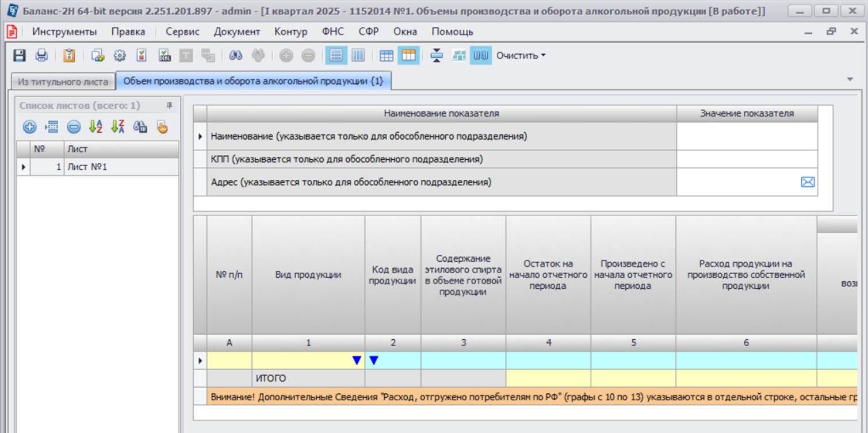
Task: Click the Лист column header
Action: pyautogui.click(x=121, y=149)
